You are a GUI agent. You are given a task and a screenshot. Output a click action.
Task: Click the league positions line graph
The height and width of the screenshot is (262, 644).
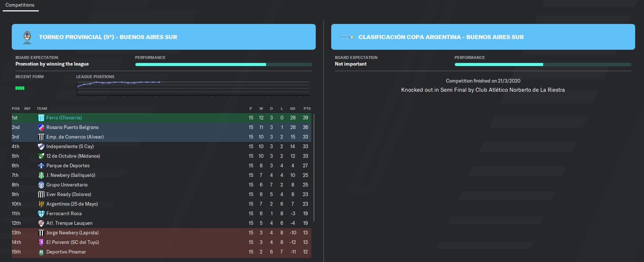[193, 89]
